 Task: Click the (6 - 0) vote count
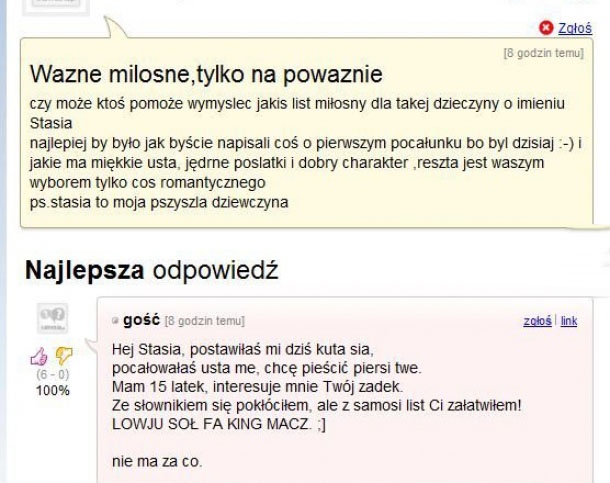click(x=53, y=374)
